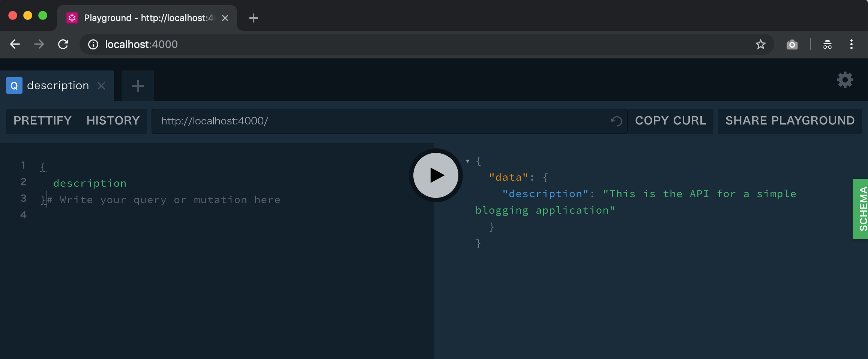This screenshot has height=359, width=868.
Task: Open the SCHEMA side panel
Action: 862,209
